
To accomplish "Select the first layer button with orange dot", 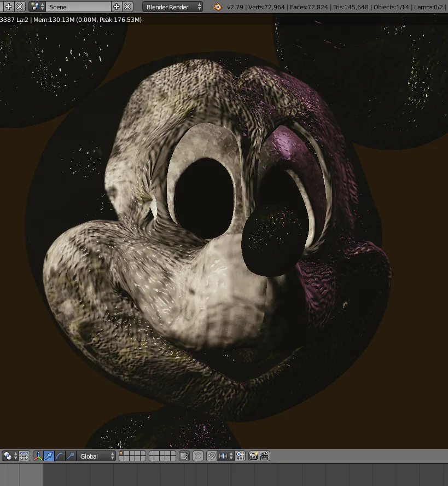I will [122, 454].
